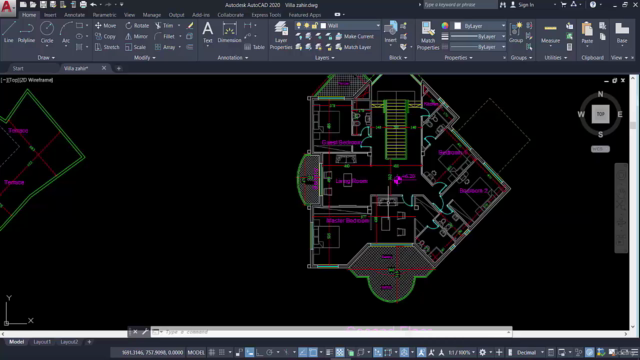Image resolution: width=640 pixels, height=360 pixels.
Task: Switch to the Layout1 tab
Action: point(42,342)
